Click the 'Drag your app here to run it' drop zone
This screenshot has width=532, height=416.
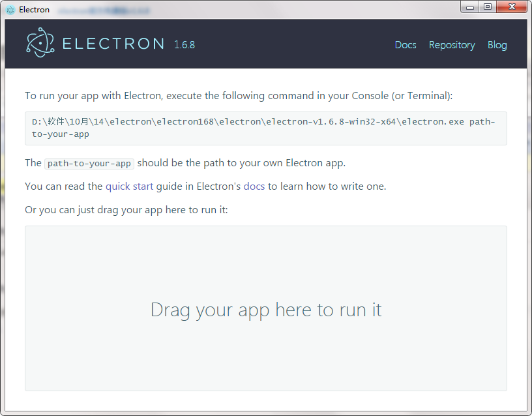tap(266, 308)
